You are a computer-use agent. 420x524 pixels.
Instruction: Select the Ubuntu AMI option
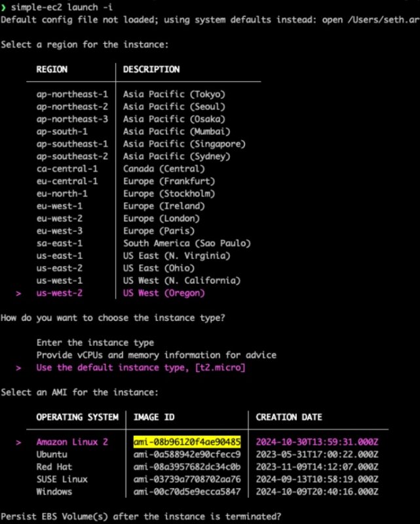coord(51,455)
